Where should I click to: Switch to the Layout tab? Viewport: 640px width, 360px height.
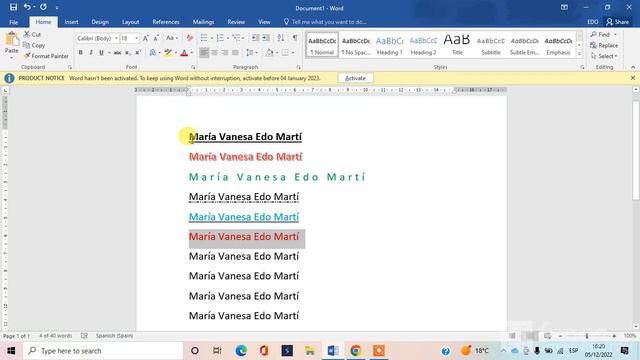131,22
